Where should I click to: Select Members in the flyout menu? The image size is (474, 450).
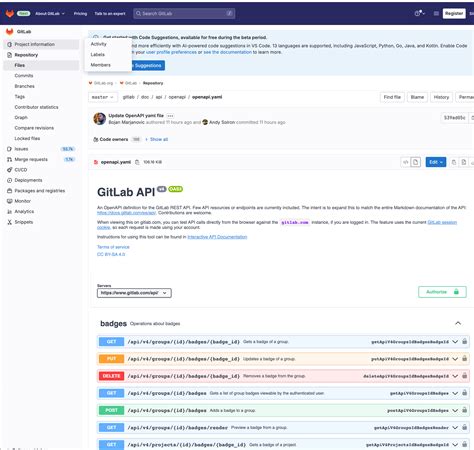100,65
